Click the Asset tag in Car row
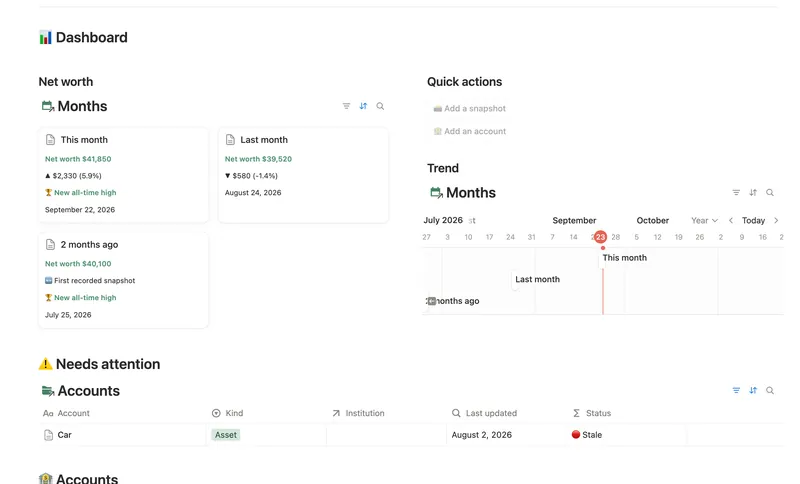800x484 pixels. point(226,435)
